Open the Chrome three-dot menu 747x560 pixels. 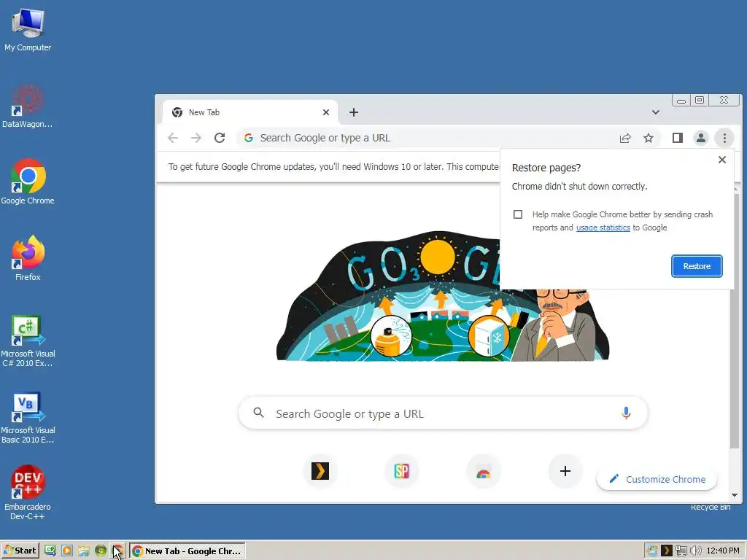(x=724, y=138)
